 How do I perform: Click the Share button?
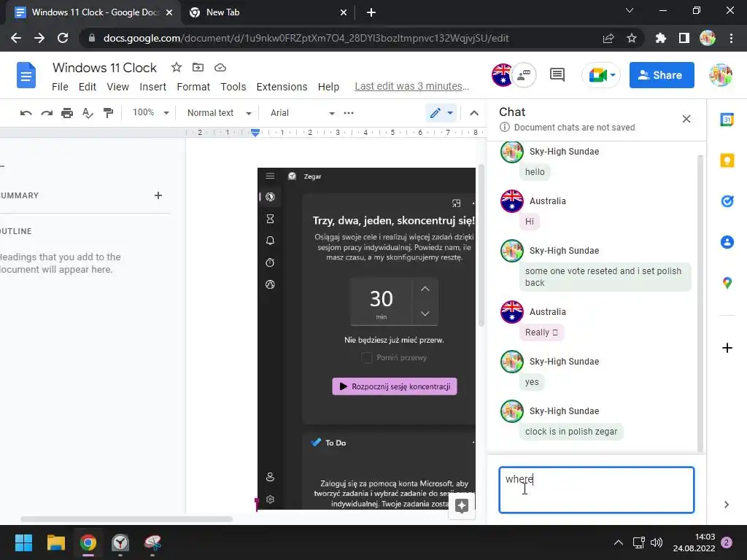(661, 75)
